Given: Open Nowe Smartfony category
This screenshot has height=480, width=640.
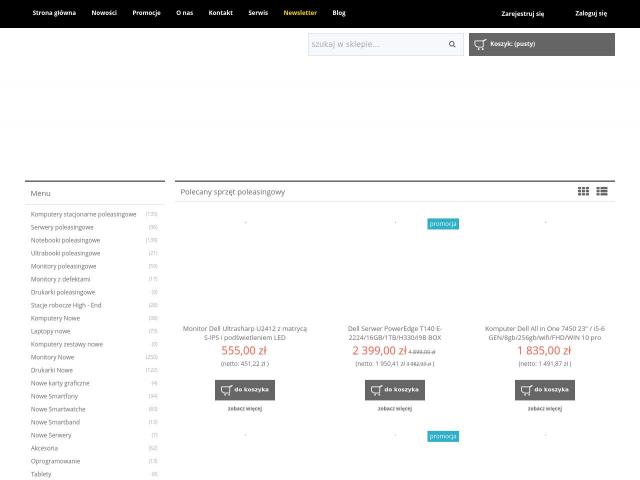Looking at the screenshot, I should coord(54,396).
